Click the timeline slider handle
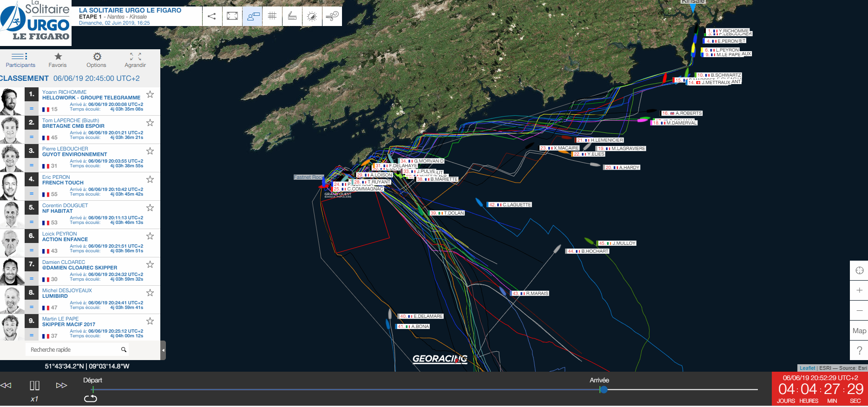 click(x=604, y=389)
